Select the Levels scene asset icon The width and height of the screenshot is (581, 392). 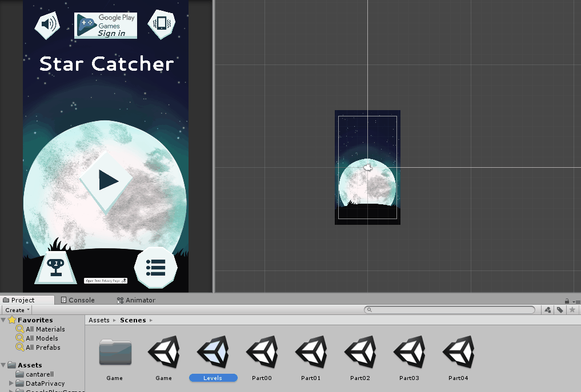tap(213, 351)
